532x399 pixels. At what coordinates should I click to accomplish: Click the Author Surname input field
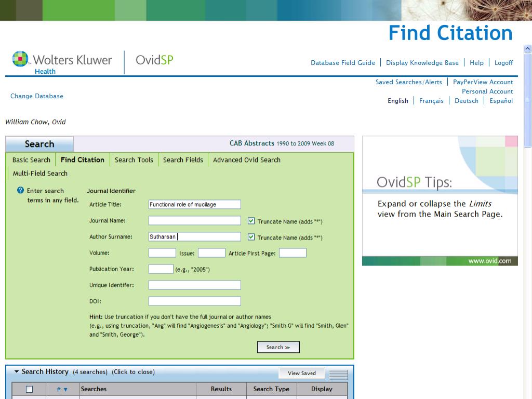coord(195,236)
